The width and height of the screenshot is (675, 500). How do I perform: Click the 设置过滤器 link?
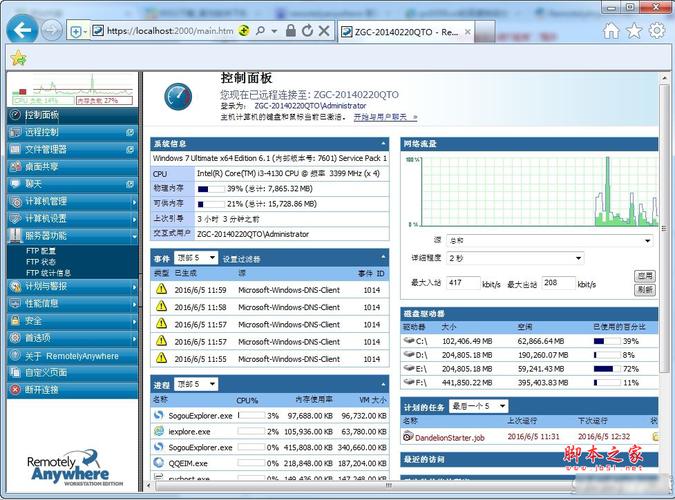(x=242, y=259)
